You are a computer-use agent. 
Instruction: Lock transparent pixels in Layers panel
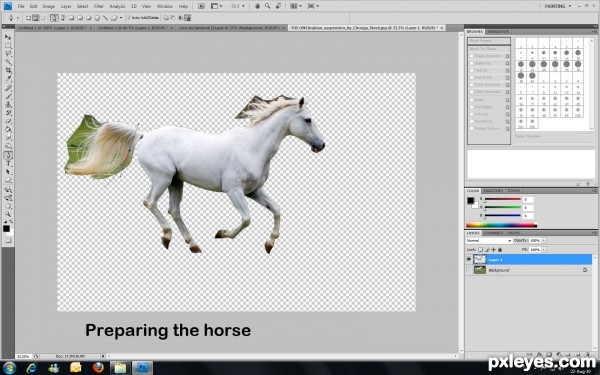point(481,249)
